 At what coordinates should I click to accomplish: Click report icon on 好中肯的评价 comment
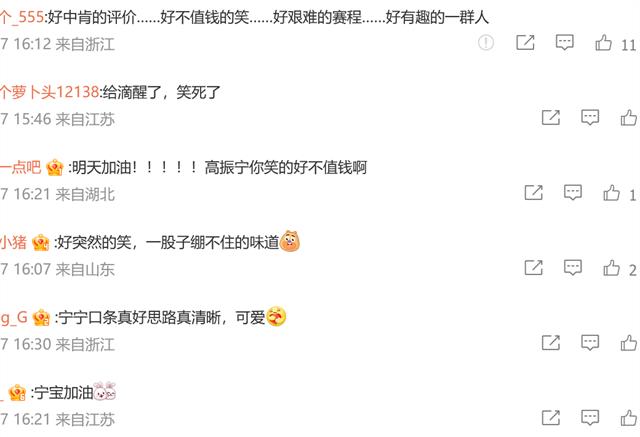[x=486, y=42]
